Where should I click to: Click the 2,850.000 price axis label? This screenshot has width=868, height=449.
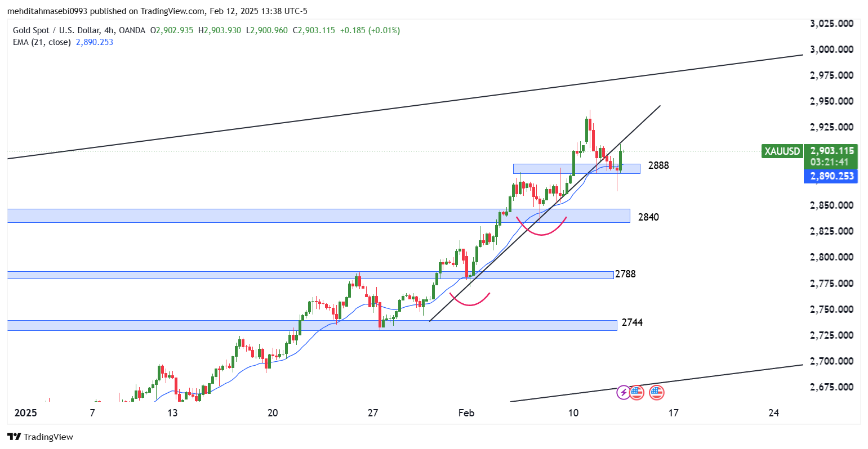pyautogui.click(x=831, y=205)
